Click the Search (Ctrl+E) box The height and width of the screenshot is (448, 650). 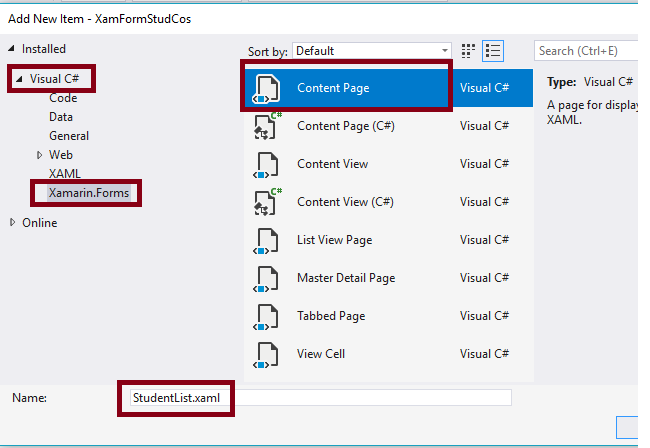click(x=588, y=51)
